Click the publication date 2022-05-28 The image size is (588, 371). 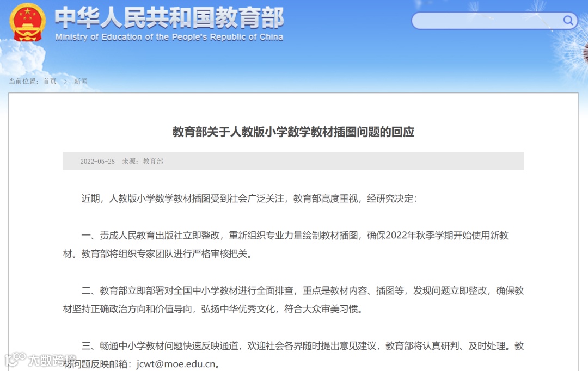pyautogui.click(x=97, y=162)
